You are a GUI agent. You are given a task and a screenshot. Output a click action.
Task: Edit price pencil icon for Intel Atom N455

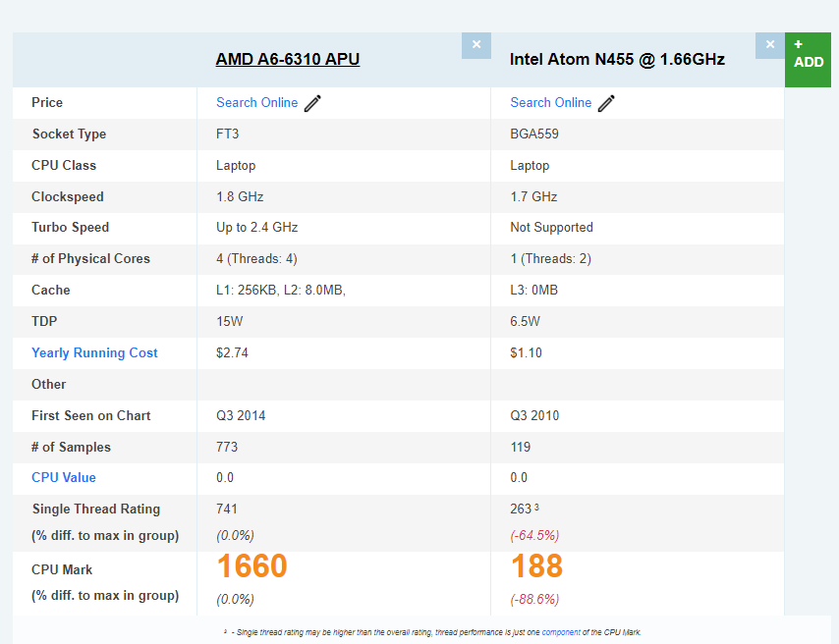point(606,103)
